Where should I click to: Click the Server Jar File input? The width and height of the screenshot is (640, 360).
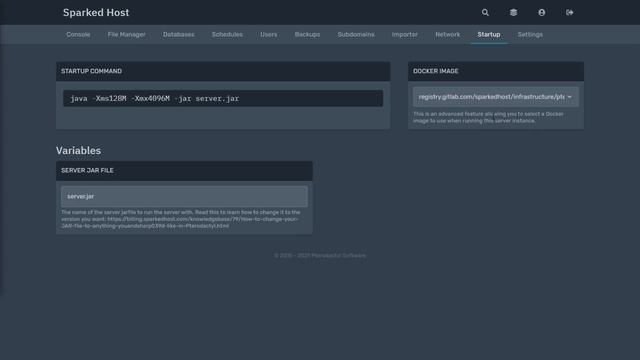click(x=184, y=196)
